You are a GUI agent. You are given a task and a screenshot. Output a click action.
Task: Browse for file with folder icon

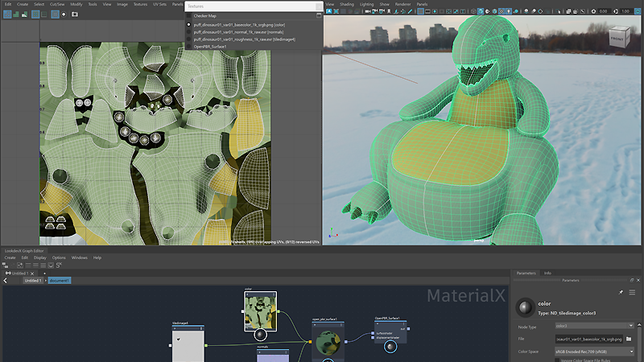(x=629, y=339)
